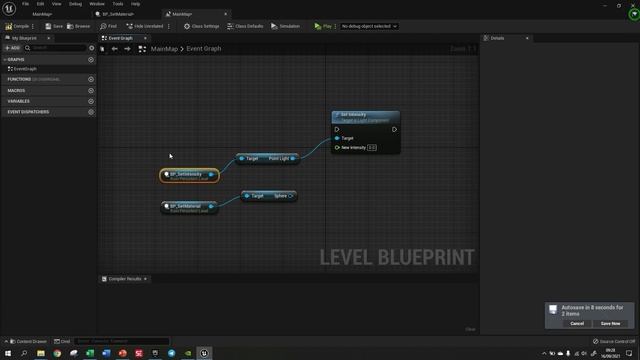Click the Sphere output pin

(290, 196)
